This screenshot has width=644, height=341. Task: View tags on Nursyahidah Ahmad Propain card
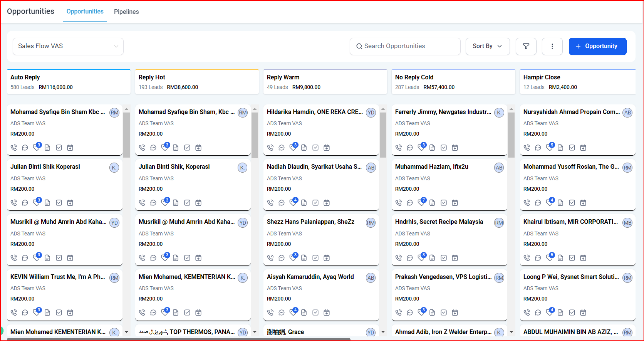point(550,147)
